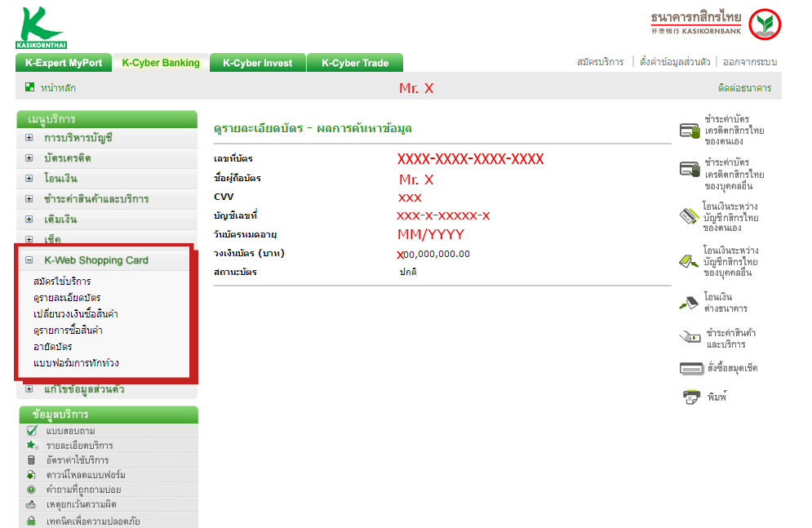
Task: Click the calculator icon beside อัตราค่าใช้บริการ
Action: [x=31, y=460]
